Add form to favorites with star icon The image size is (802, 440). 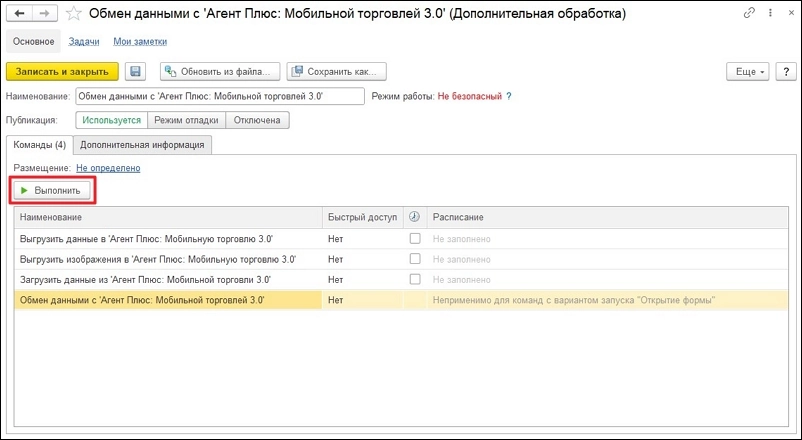[74, 13]
